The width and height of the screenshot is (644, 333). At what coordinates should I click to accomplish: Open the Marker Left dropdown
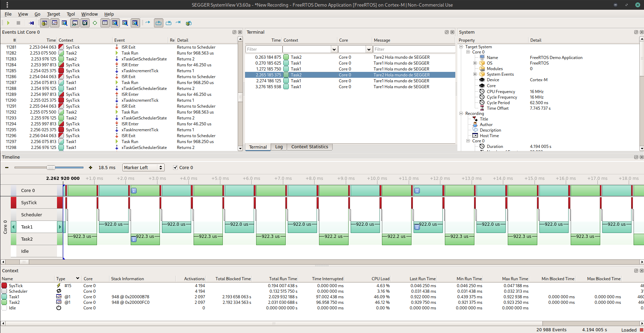pyautogui.click(x=144, y=167)
